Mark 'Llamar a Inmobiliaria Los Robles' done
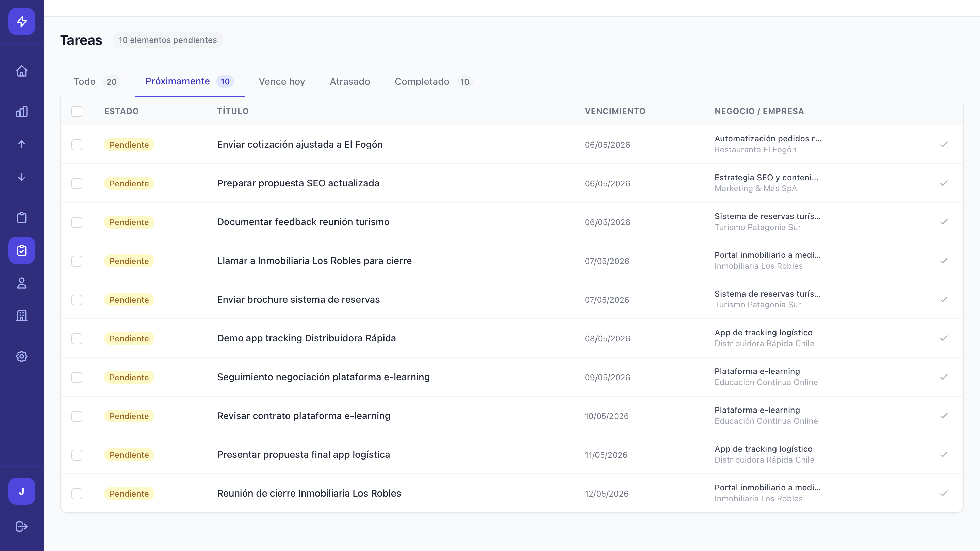Image resolution: width=980 pixels, height=551 pixels. pyautogui.click(x=944, y=261)
